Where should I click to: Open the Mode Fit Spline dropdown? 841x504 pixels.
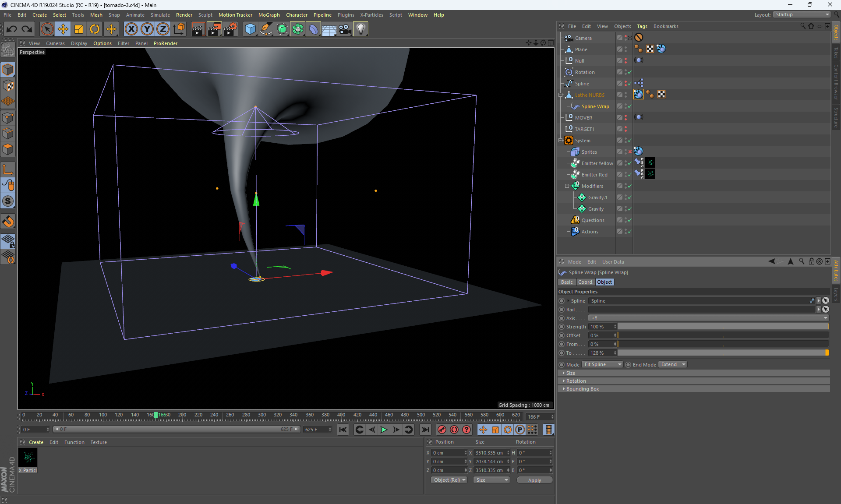[602, 365]
